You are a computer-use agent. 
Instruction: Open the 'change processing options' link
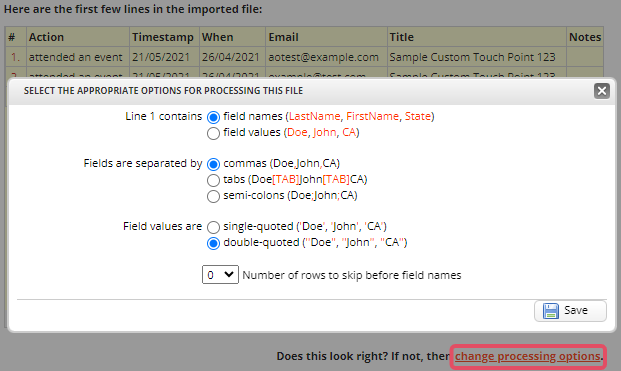pos(528,356)
